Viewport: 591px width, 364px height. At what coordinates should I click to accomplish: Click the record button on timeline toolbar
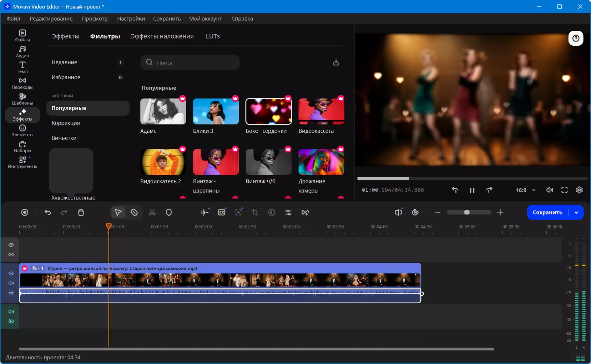25,212
